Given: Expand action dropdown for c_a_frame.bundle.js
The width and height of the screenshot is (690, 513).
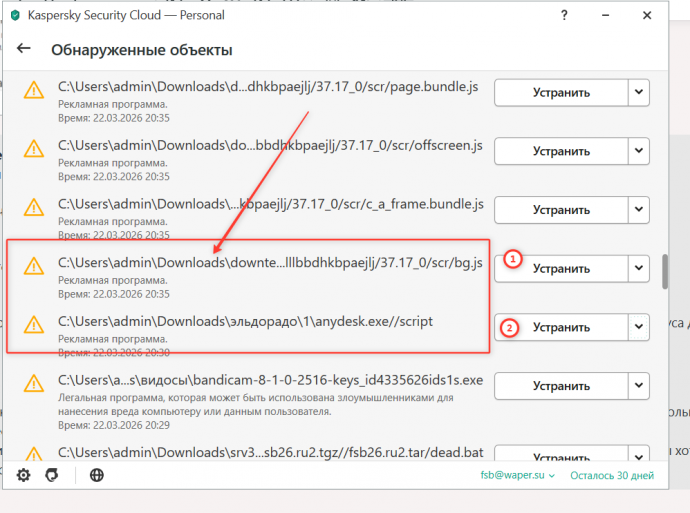Looking at the screenshot, I should [x=639, y=210].
